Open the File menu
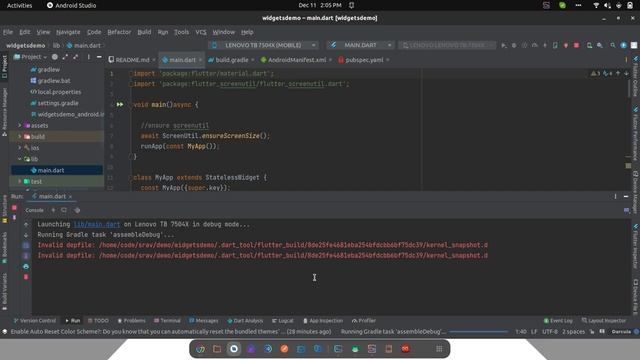This screenshot has height=360, width=640. pos(8,32)
